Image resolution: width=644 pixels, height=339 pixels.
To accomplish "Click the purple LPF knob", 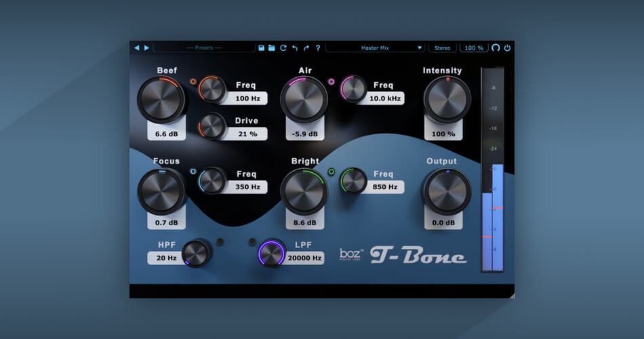I will point(271,254).
